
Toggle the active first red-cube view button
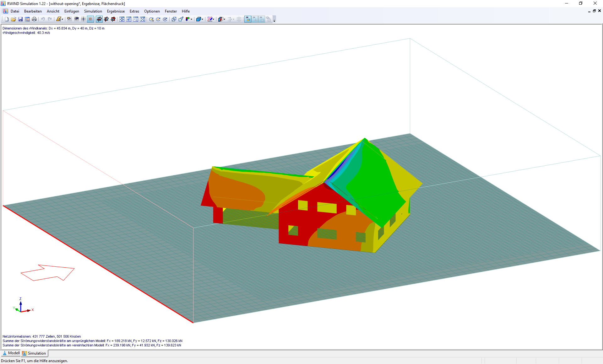pyautogui.click(x=99, y=19)
